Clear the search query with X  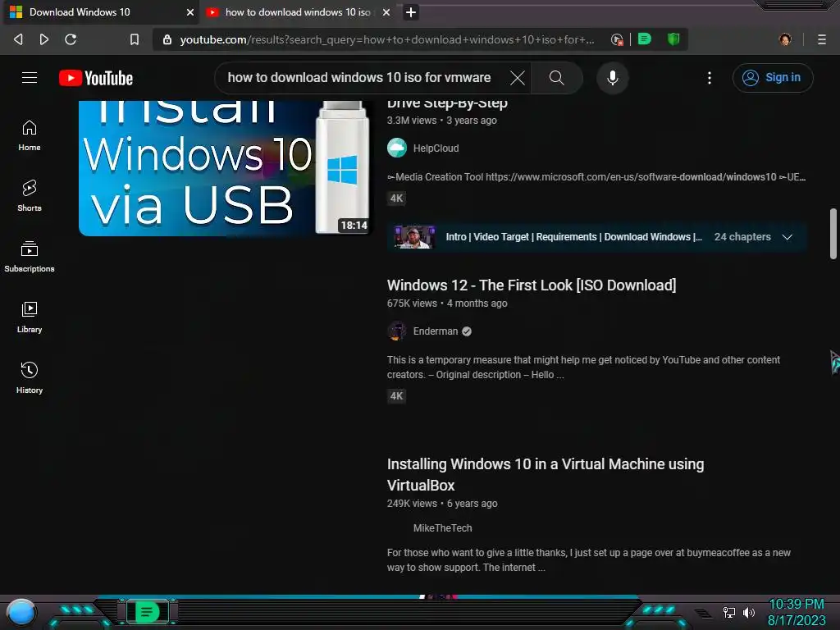point(517,78)
